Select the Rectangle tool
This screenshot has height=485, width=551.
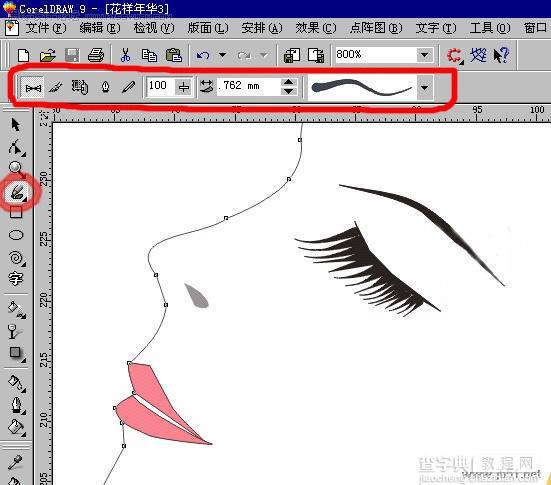16,213
